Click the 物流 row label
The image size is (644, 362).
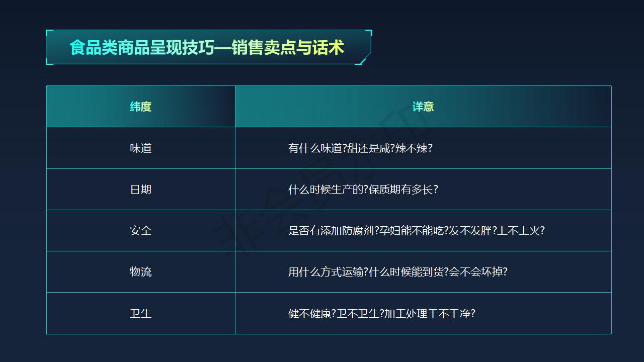point(140,272)
